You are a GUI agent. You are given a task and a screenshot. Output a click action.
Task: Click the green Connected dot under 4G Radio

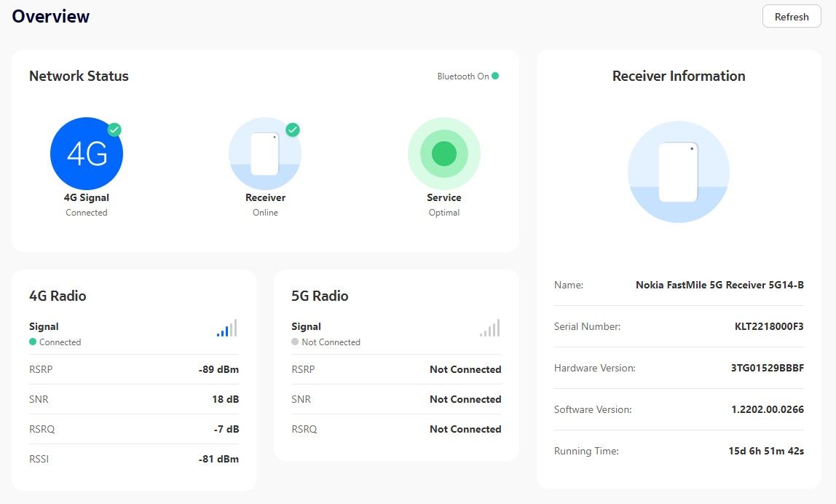click(33, 342)
